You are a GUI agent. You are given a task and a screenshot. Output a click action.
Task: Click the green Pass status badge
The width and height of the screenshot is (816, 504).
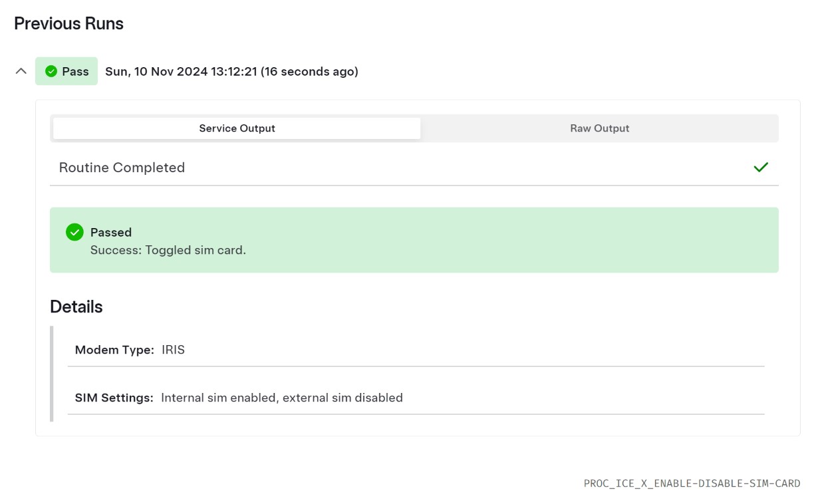tap(67, 71)
